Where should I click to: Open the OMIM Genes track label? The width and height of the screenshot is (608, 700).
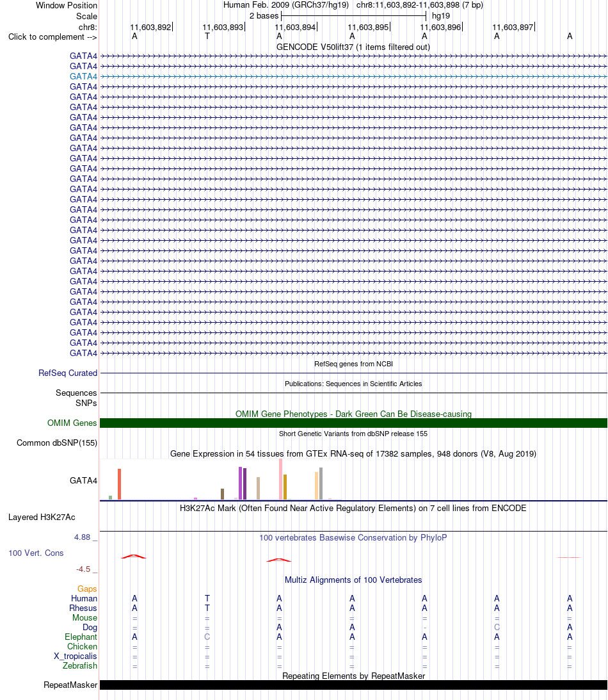pyautogui.click(x=72, y=423)
